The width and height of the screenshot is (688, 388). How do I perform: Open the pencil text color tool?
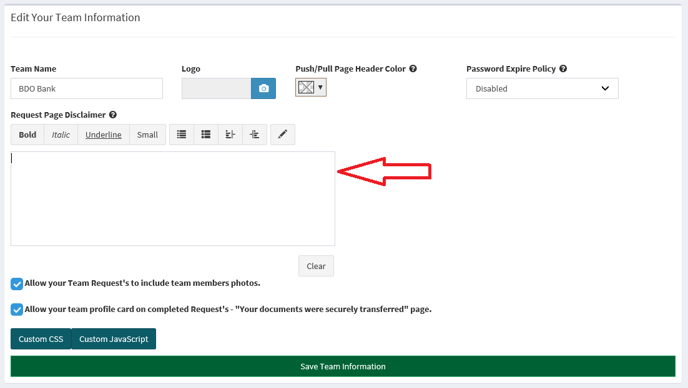[x=283, y=134]
